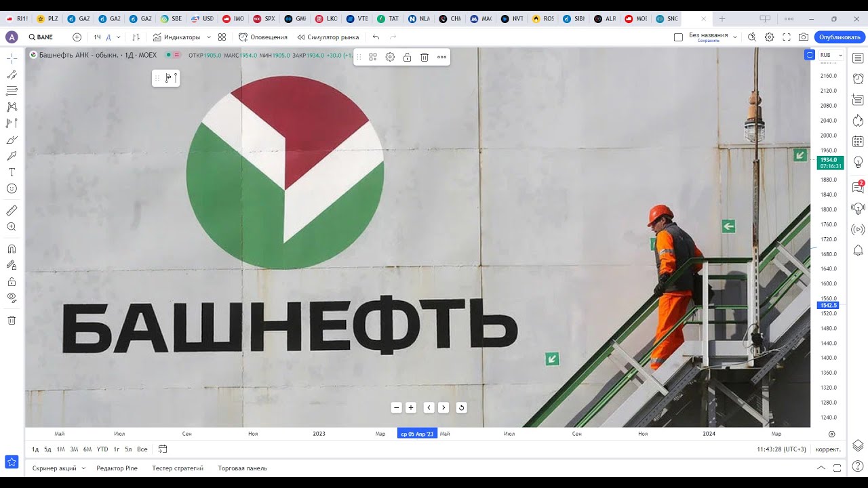The image size is (868, 488).
Task: Zoom in chart with plus button
Action: click(x=411, y=407)
